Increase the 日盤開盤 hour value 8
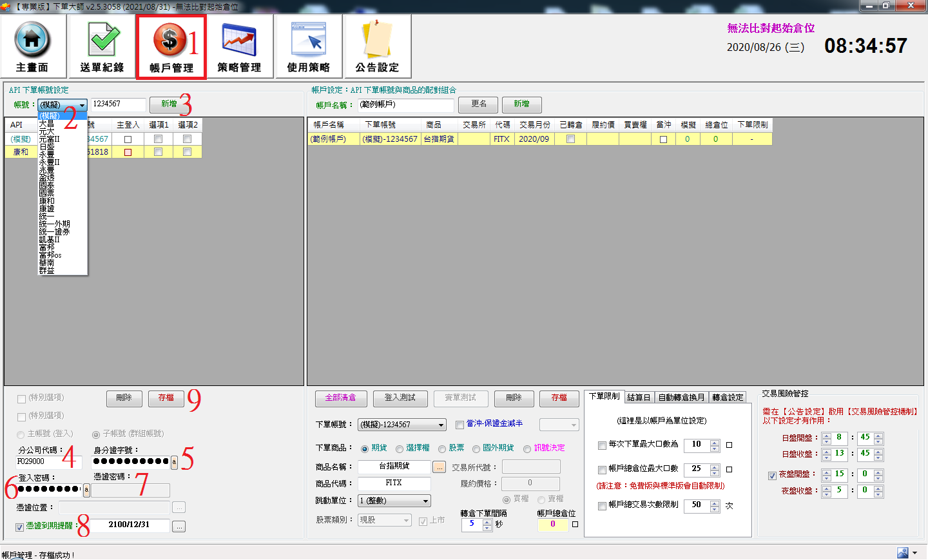This screenshot has height=560, width=928. (x=827, y=435)
